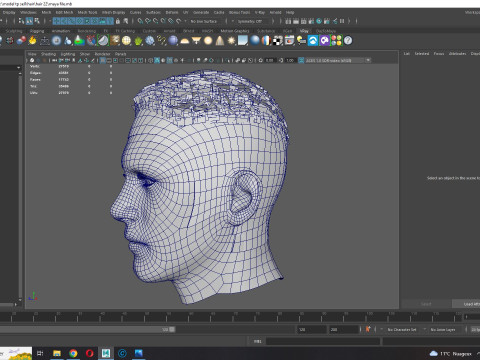
Task: Click the Task View taskbar icon
Action: pyautogui.click(x=40, y=353)
